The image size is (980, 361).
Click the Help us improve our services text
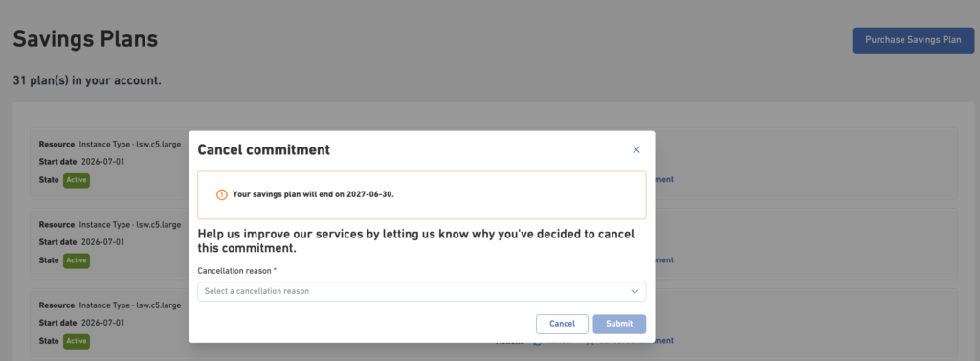pyautogui.click(x=416, y=241)
